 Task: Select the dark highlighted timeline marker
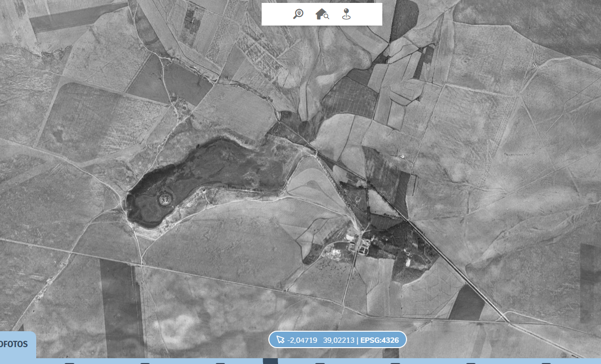click(270, 361)
